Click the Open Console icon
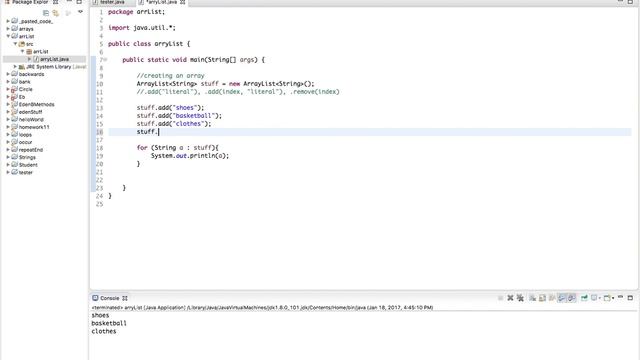Image resolution: width=640 pixels, height=360 pixels. pyautogui.click(x=607, y=298)
